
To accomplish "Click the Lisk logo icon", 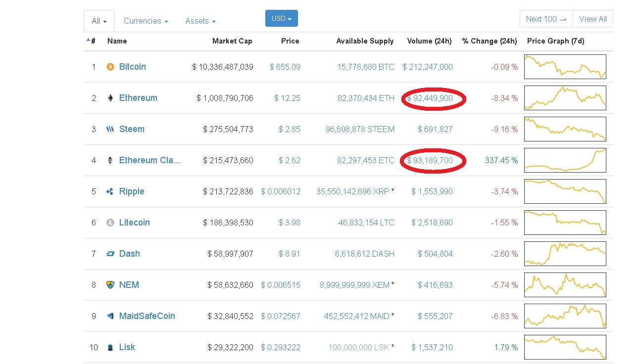I will [110, 347].
